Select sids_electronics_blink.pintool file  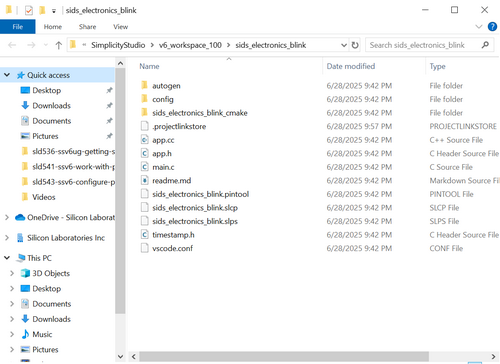pos(200,194)
